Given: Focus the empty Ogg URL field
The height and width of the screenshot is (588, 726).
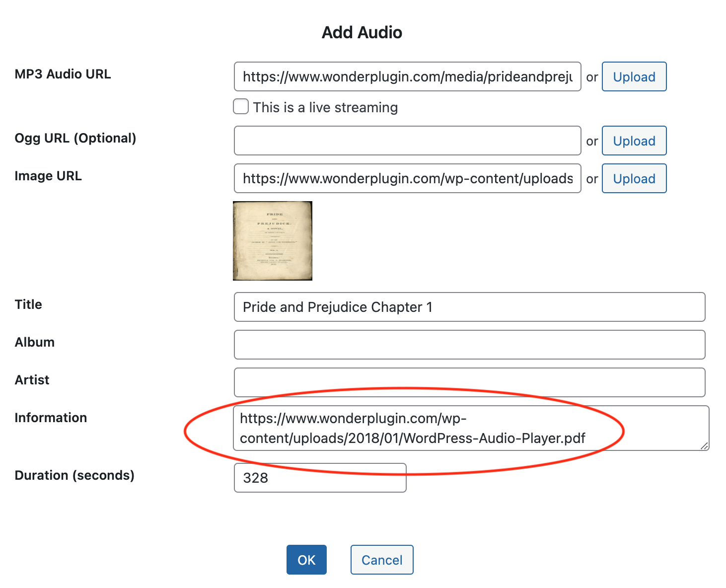Looking at the screenshot, I should (407, 141).
